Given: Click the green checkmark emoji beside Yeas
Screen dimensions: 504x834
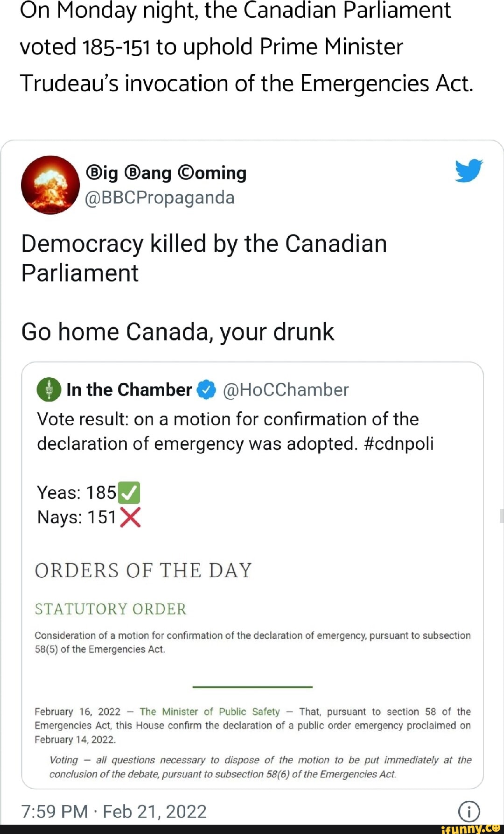Looking at the screenshot, I should tap(129, 493).
